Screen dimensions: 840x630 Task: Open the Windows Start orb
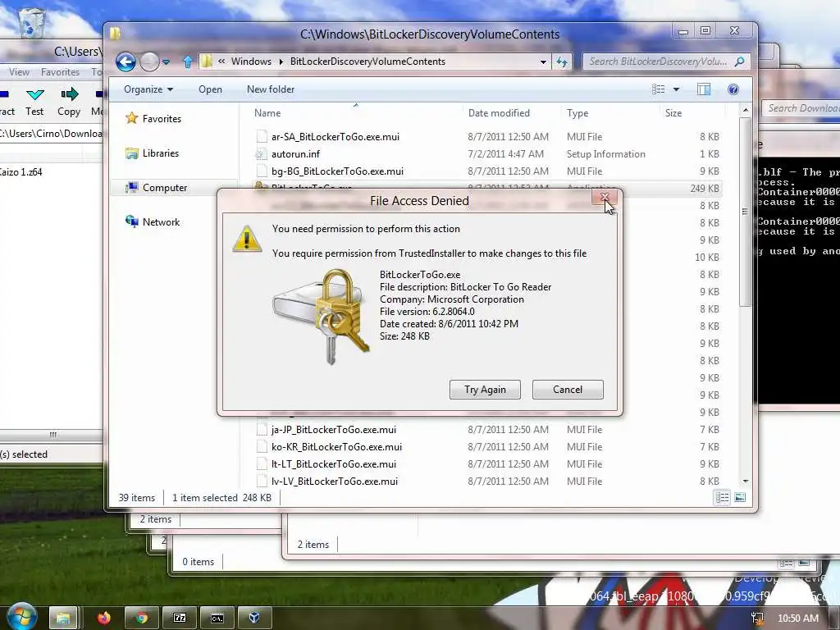point(21,617)
